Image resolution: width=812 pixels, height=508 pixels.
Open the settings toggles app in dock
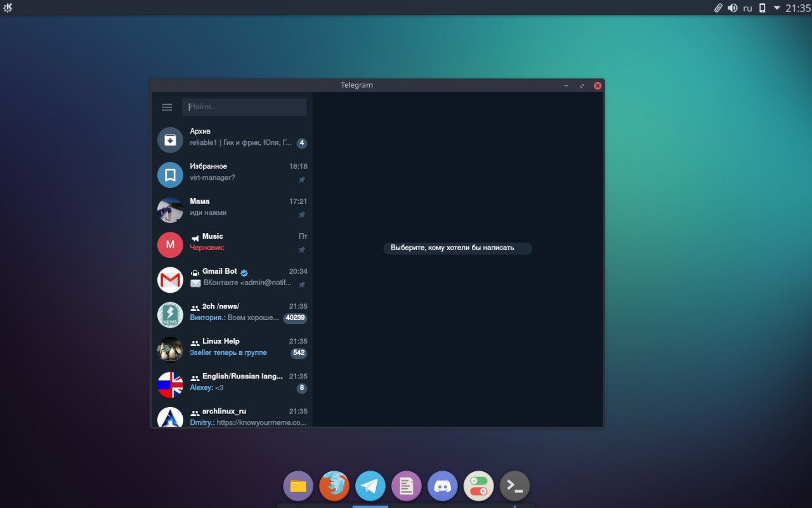(x=479, y=486)
